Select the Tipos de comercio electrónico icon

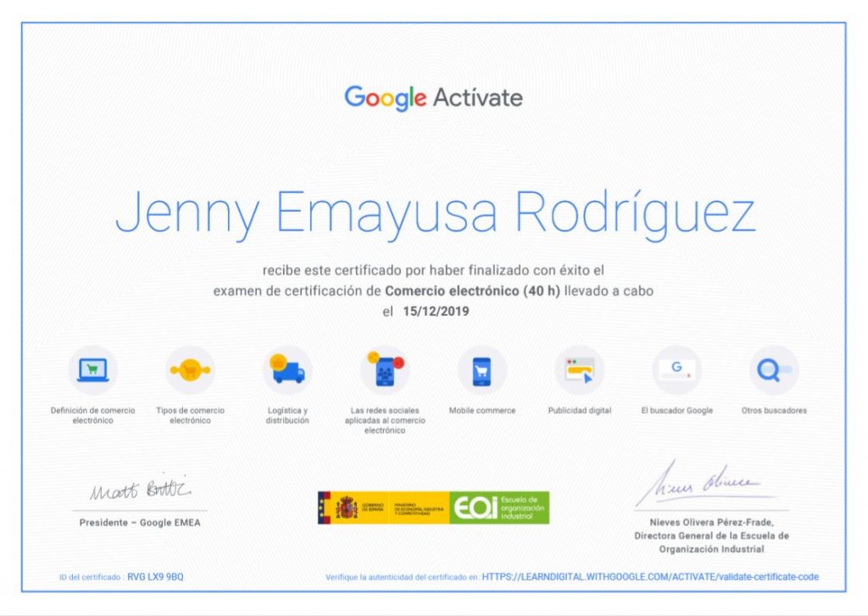190,370
